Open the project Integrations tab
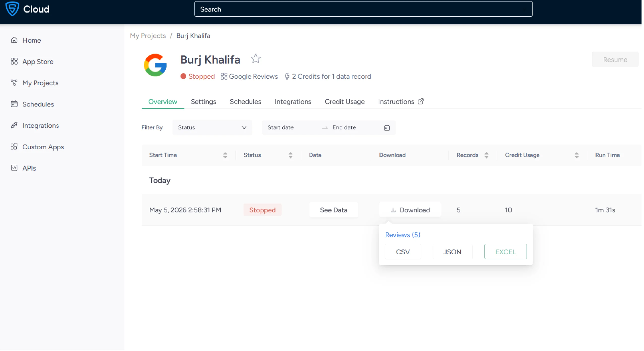 click(293, 101)
